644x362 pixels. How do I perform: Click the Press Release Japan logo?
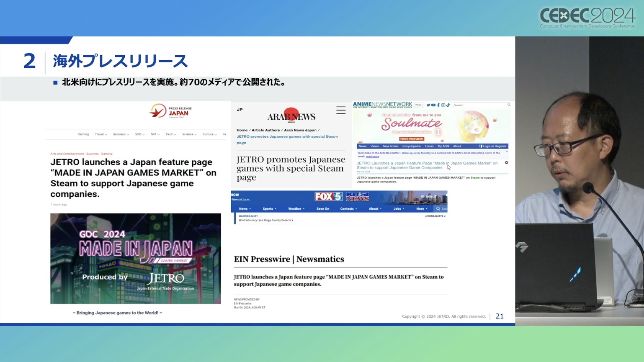pos(171,111)
